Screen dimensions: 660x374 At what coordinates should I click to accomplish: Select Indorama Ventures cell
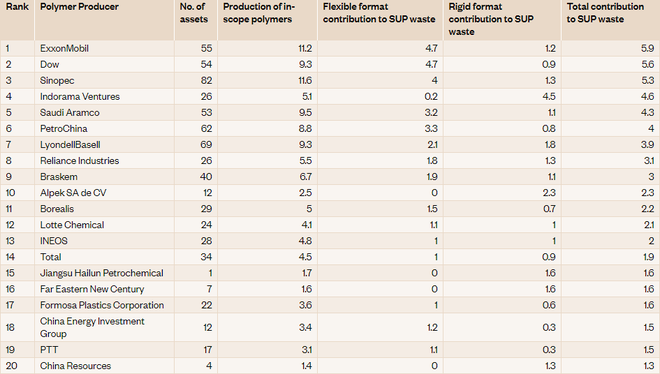point(80,96)
